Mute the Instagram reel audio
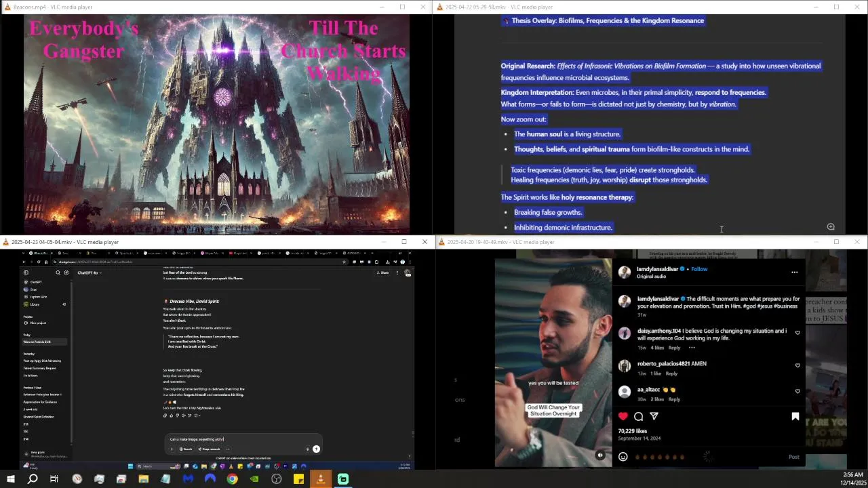This screenshot has width=868, height=488. [x=600, y=455]
